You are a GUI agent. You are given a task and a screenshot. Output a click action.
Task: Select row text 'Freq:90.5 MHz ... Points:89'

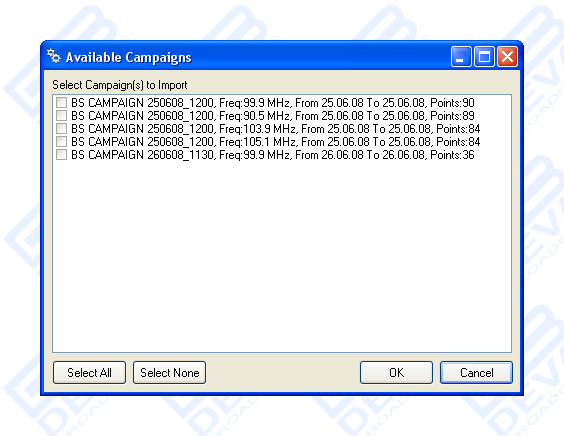(x=273, y=116)
